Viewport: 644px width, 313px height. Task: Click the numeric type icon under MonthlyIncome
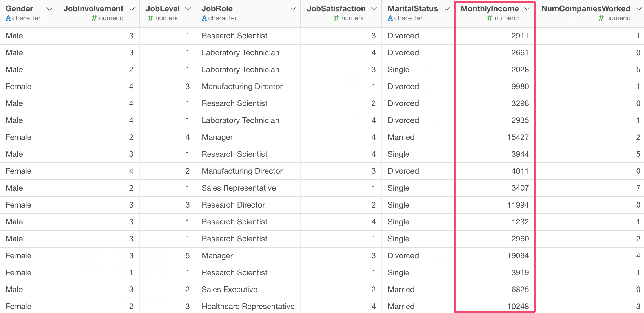(490, 18)
